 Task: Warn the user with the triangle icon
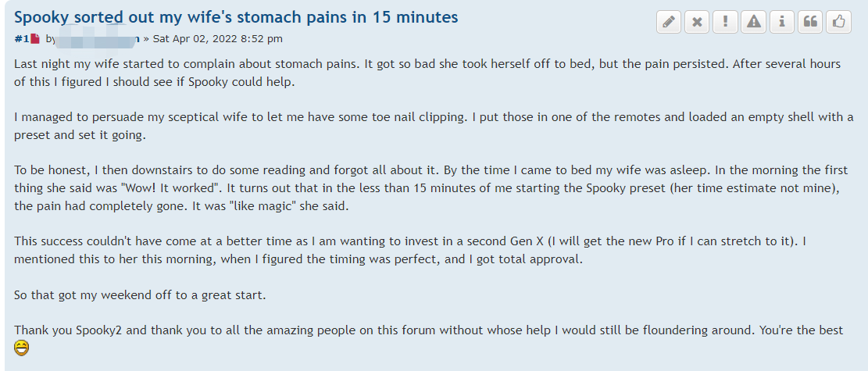click(753, 22)
